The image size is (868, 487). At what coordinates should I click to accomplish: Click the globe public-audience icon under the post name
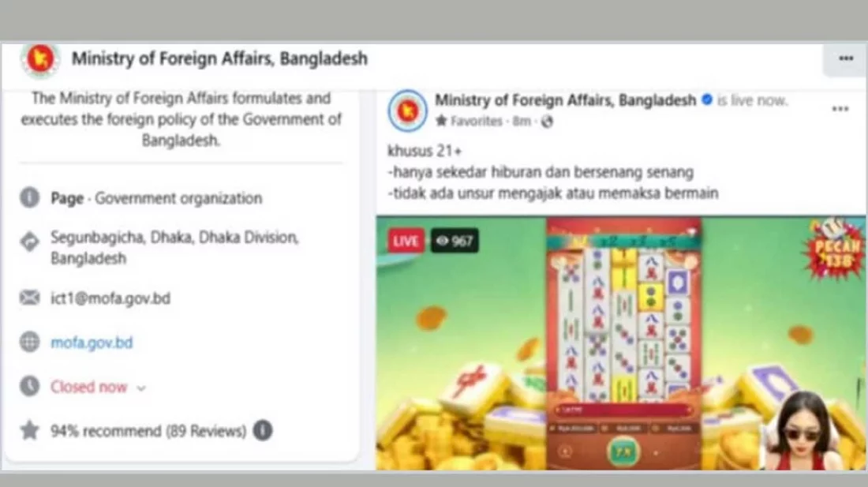[x=547, y=122]
